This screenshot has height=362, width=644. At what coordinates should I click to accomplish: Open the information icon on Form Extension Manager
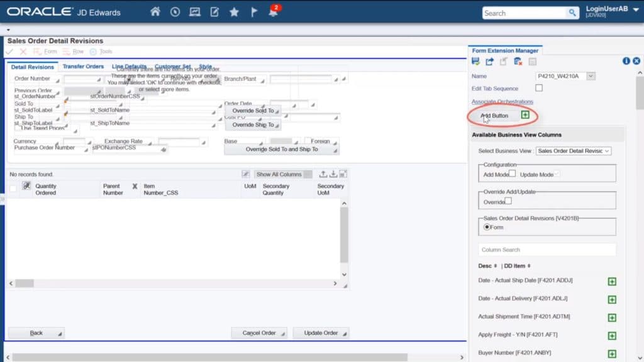(626, 60)
